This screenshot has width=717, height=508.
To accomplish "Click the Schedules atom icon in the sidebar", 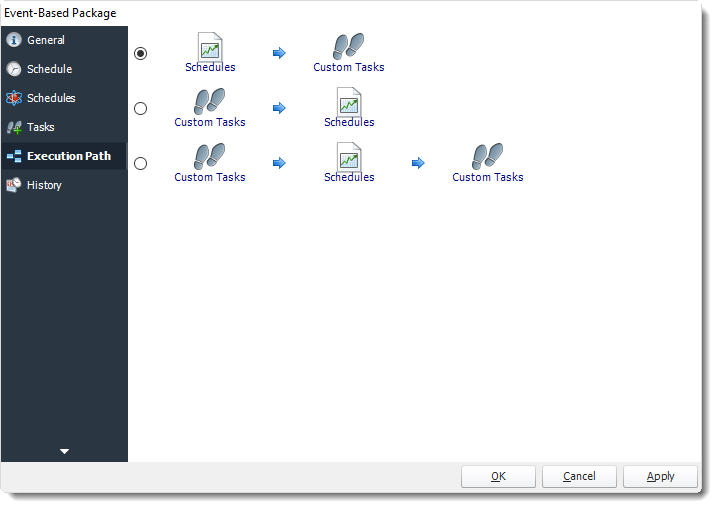I will [x=14, y=98].
